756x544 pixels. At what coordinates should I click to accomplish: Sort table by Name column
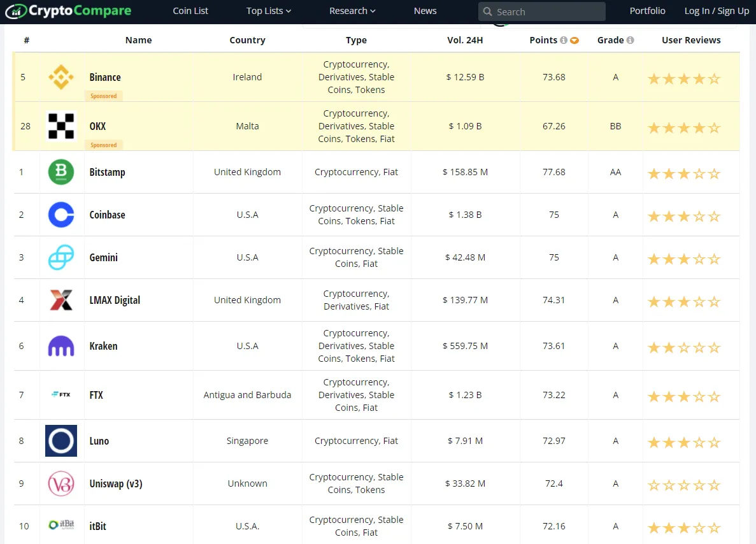138,40
